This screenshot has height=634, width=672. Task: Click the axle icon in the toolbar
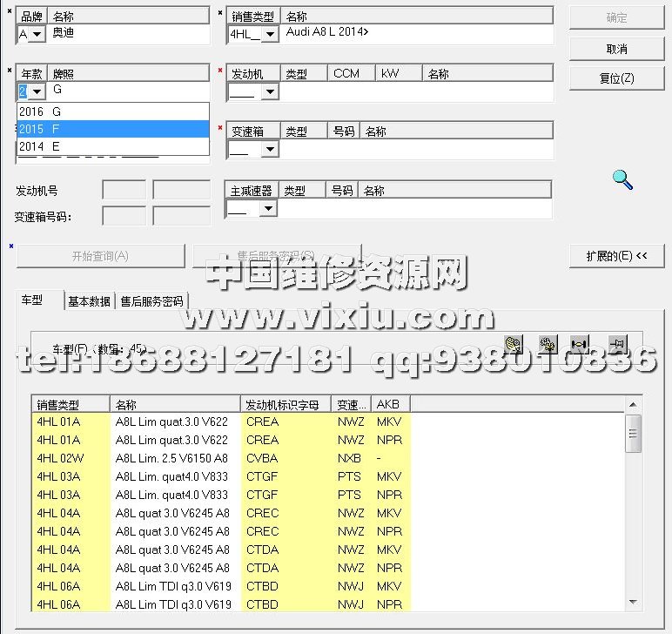tap(580, 344)
